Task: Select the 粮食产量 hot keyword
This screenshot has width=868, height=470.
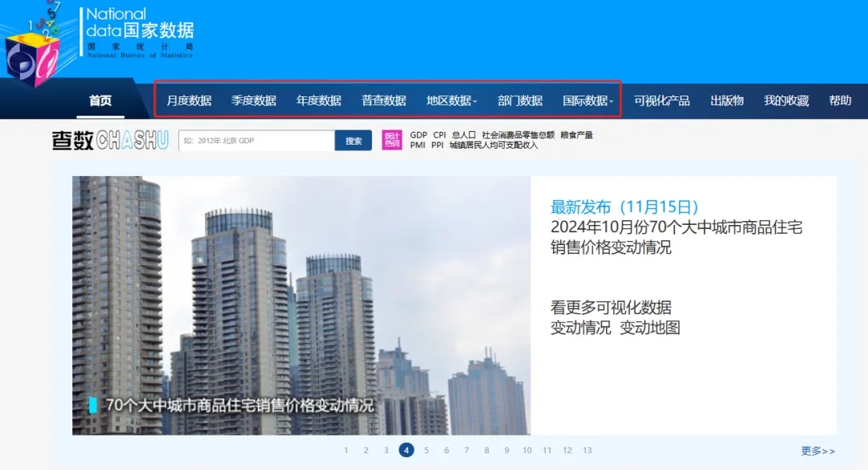Action: tap(576, 135)
